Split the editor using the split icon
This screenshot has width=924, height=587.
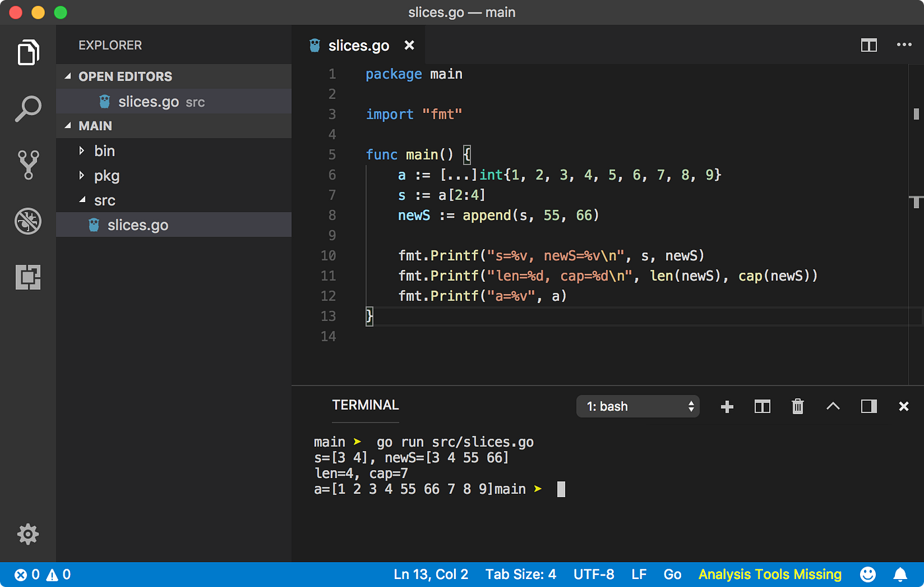coord(869,45)
